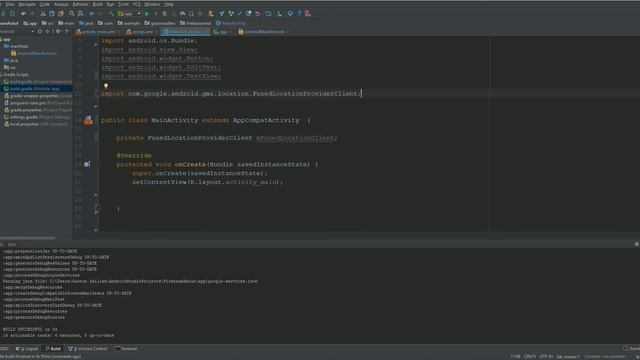
Task: Click 'BUILD SUCCESSFUL' line in build output
Action: click(30, 329)
